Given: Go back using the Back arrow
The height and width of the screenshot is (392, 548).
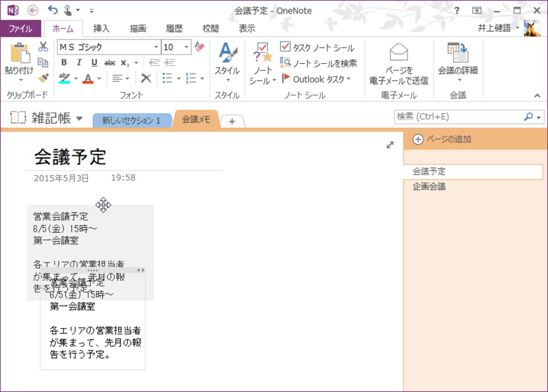Looking at the screenshot, I should tap(33, 10).
